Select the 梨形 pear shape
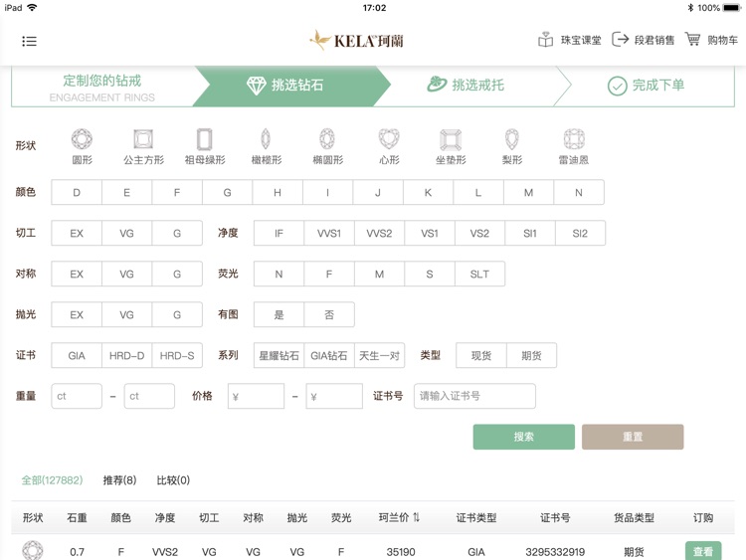The image size is (746, 560). [x=512, y=146]
